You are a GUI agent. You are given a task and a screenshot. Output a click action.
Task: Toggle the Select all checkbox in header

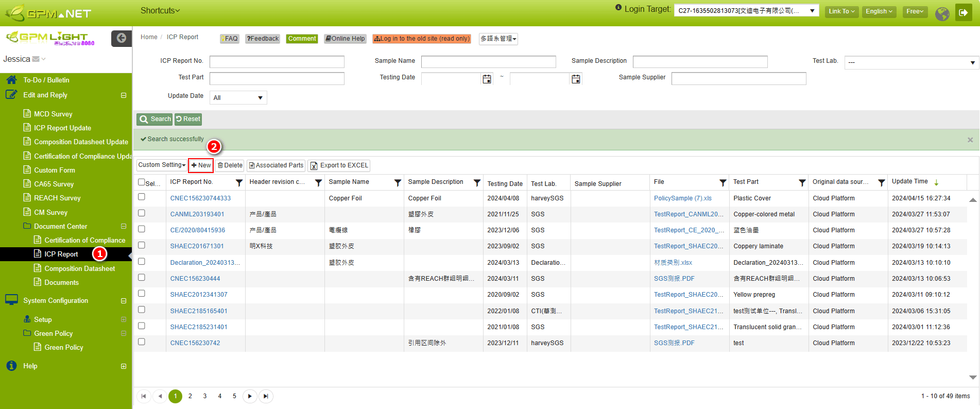[142, 182]
